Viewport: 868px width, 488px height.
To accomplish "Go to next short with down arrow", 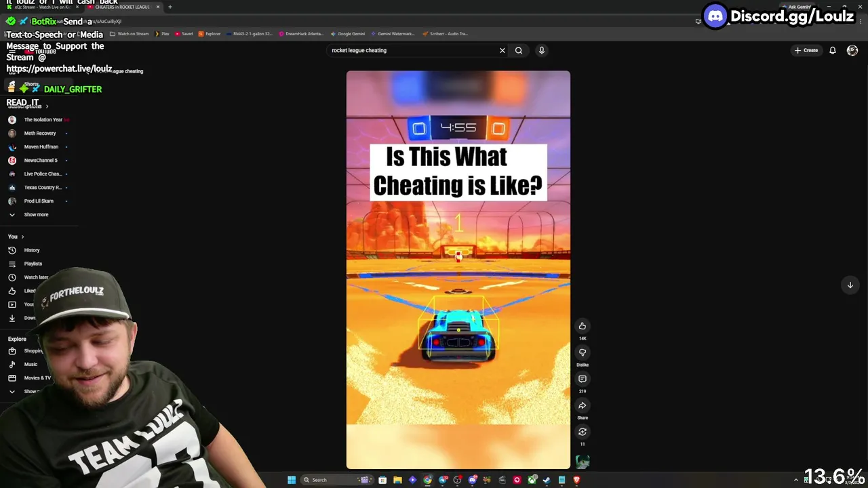I will (x=850, y=285).
